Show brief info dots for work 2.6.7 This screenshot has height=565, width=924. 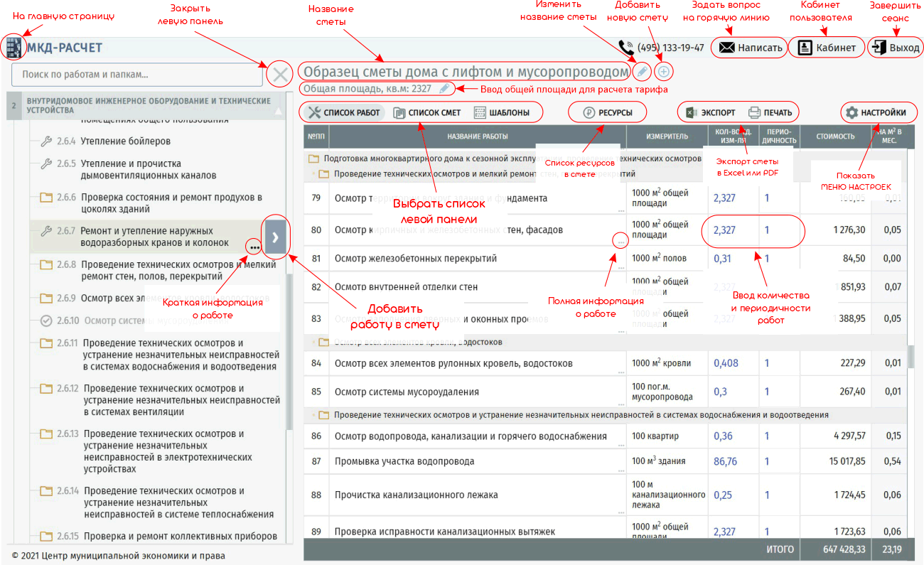[x=254, y=247]
